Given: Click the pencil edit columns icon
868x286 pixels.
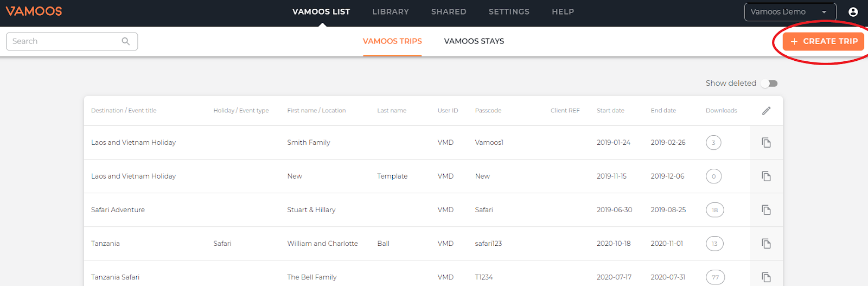Looking at the screenshot, I should (766, 111).
